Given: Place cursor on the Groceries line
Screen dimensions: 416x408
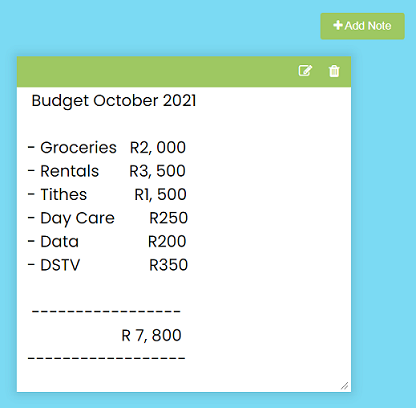Looking at the screenshot, I should pos(107,147).
